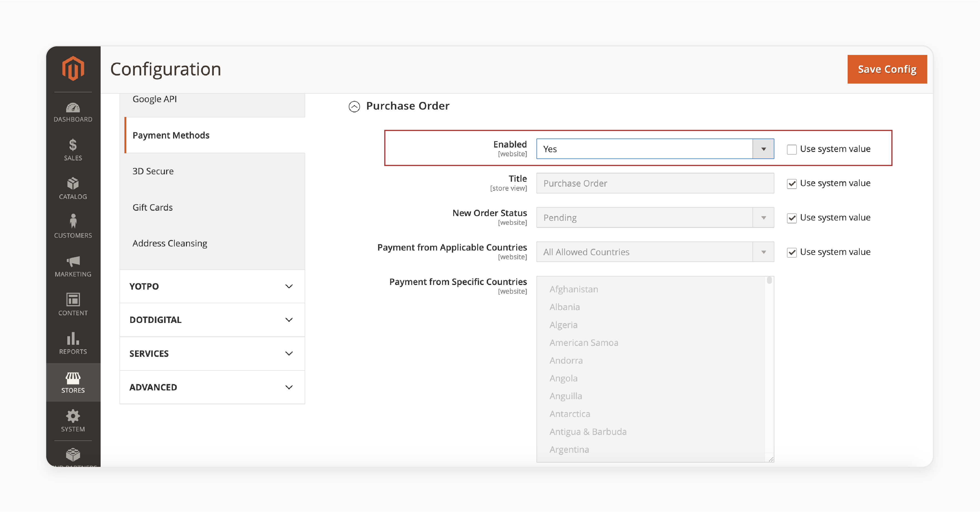Select Argentina in the countries list
Viewport: 980px width, 512px height.
click(569, 450)
